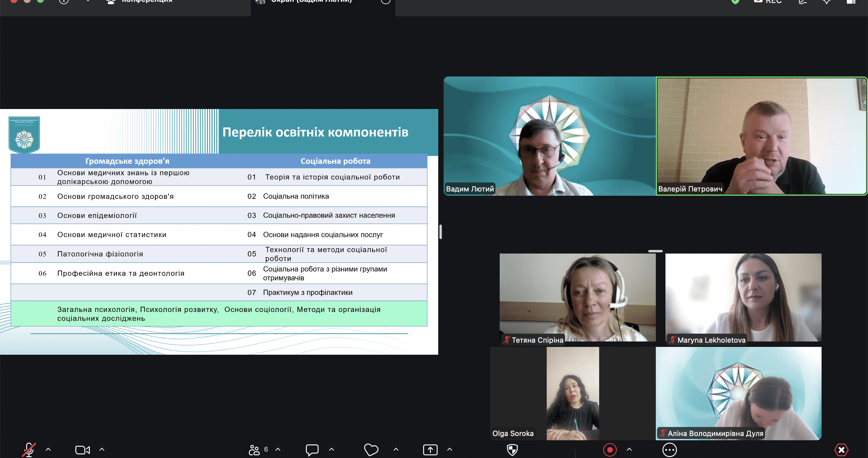Expand the audio options chevron
868x458 pixels.
pos(48,449)
